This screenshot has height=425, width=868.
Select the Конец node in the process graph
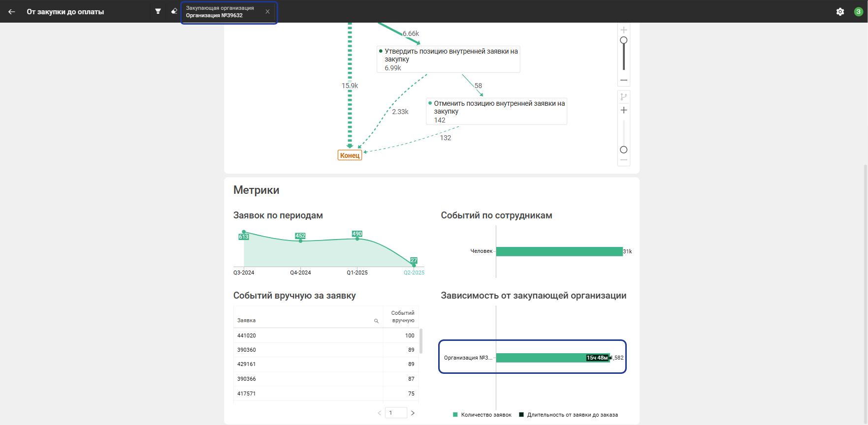point(350,155)
